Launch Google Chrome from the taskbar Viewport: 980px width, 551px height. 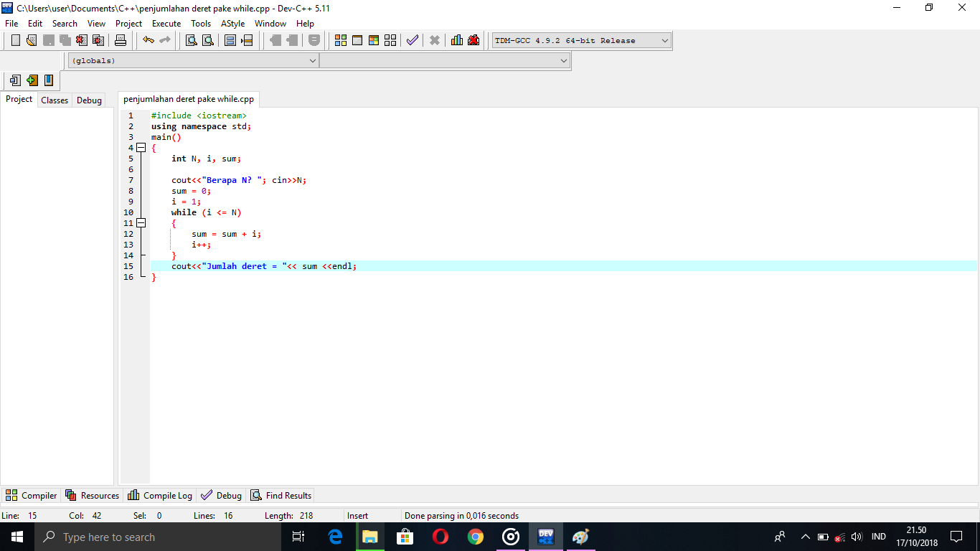pos(476,536)
